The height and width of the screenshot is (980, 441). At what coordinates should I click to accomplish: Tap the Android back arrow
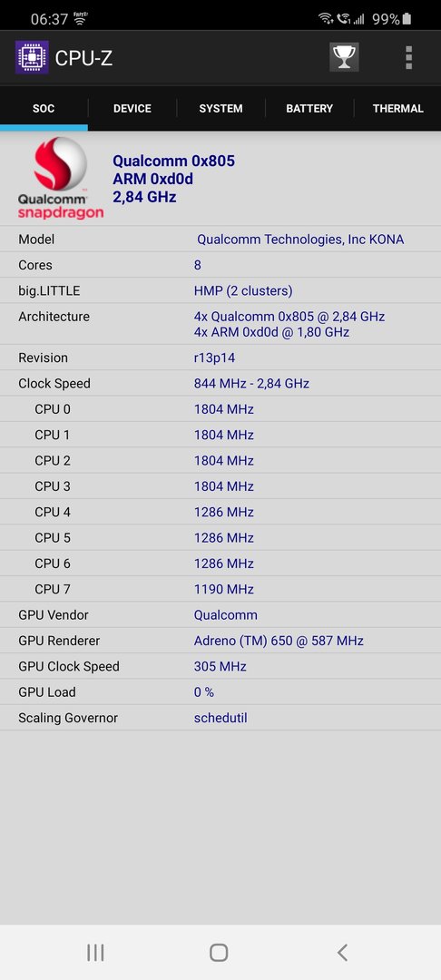coord(342,953)
